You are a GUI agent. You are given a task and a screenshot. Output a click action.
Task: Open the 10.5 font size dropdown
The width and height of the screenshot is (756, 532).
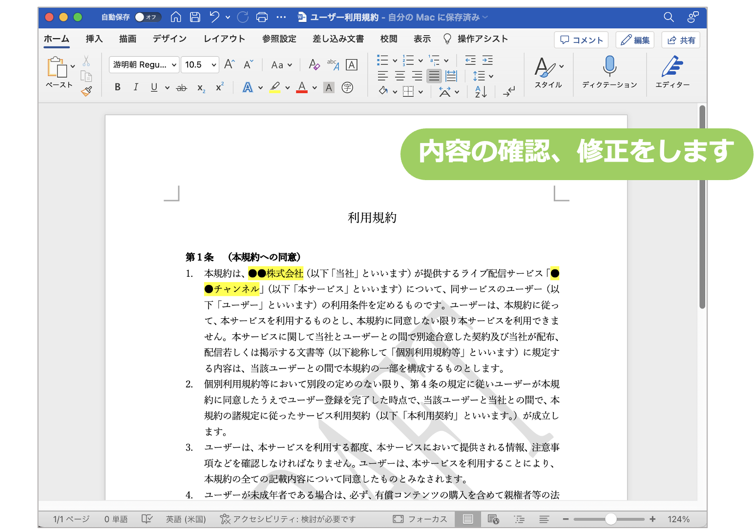click(x=199, y=64)
